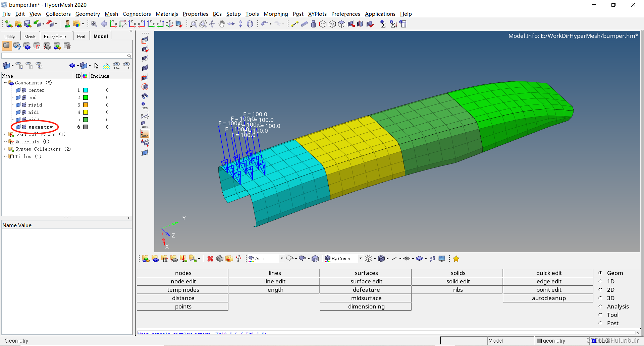Click the cyan color swatch of center
This screenshot has height=346, width=644.
point(86,90)
